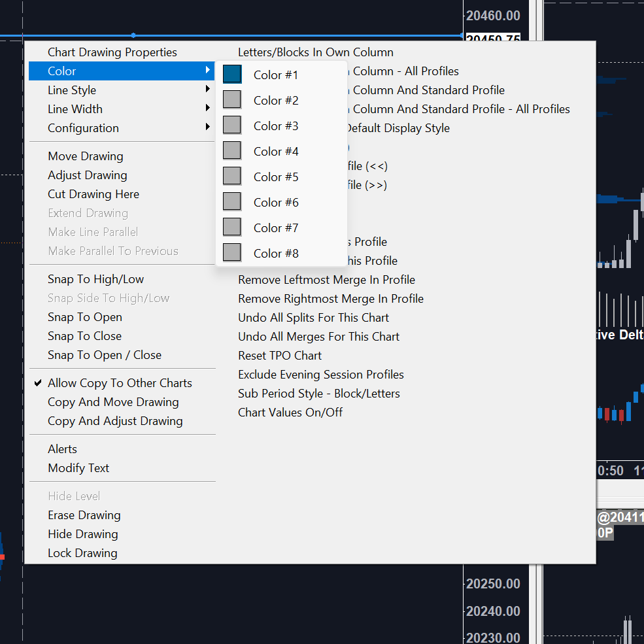644x644 pixels.
Task: Toggle Allow Copy To Other Charts
Action: click(120, 382)
